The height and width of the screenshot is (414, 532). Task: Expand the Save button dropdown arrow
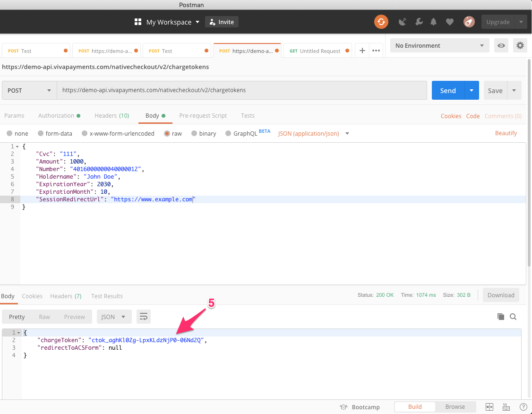click(514, 90)
